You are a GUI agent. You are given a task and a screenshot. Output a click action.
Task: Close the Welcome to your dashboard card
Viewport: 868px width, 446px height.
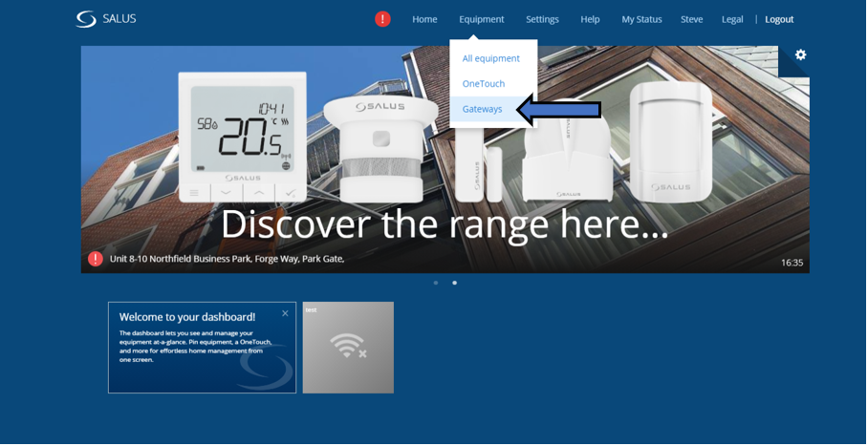pos(285,313)
